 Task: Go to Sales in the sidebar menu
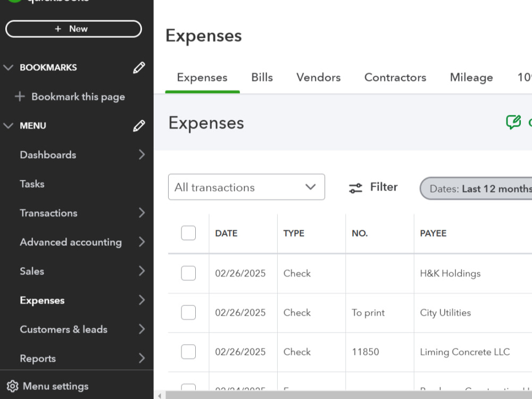tap(32, 271)
